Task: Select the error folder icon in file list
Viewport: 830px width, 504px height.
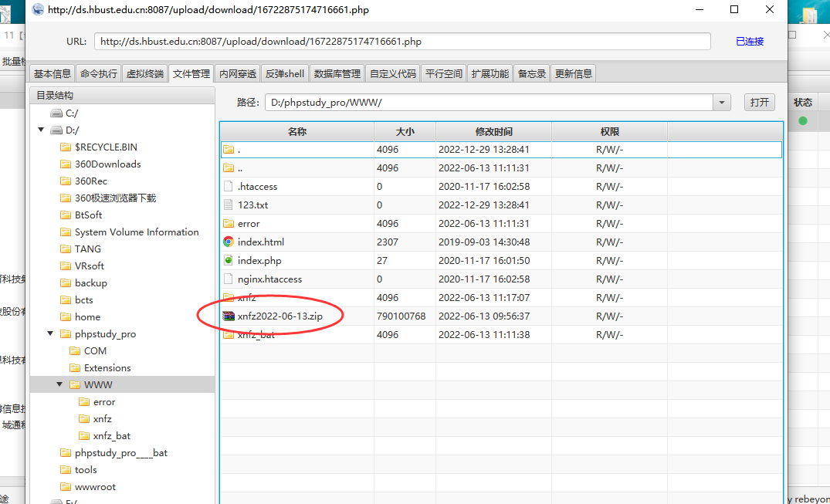Action: pos(228,223)
